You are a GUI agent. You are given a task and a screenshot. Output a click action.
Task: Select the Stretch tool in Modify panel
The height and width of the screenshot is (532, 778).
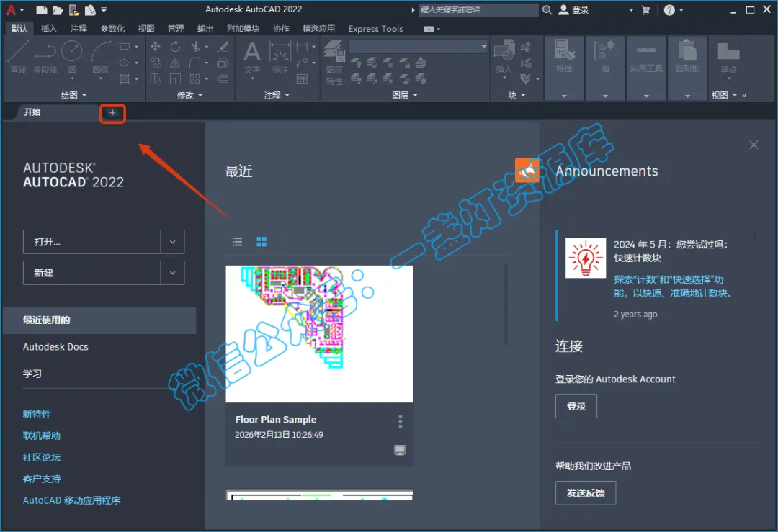coord(156,79)
